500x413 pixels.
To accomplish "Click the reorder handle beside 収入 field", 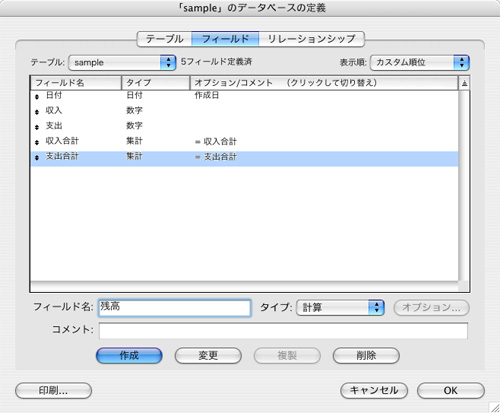I will 37,112.
